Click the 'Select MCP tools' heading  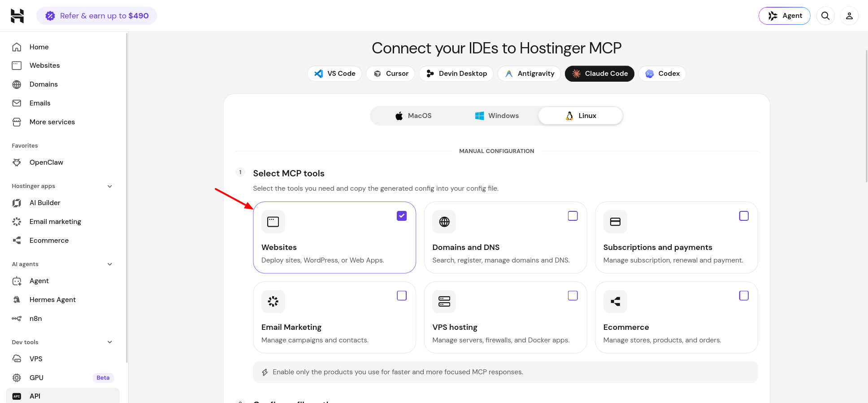click(289, 174)
